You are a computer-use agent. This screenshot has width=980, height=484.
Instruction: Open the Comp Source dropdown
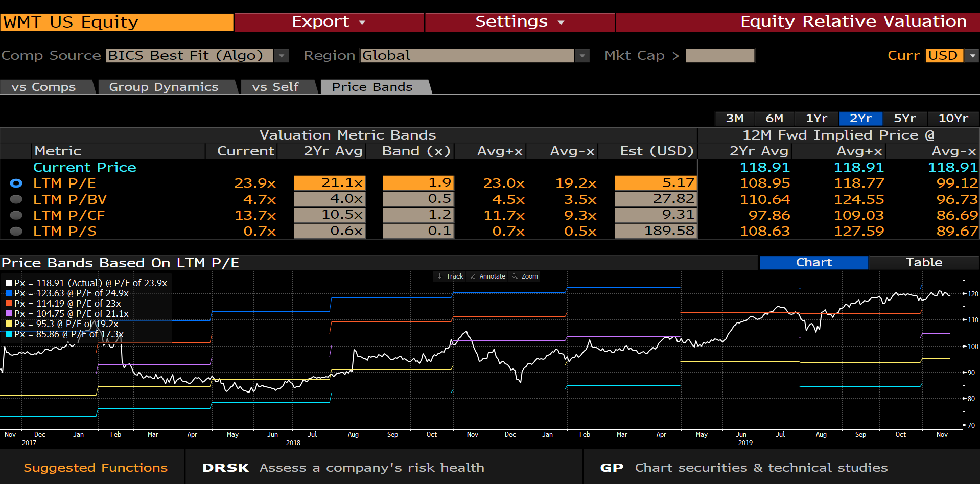pyautogui.click(x=282, y=55)
